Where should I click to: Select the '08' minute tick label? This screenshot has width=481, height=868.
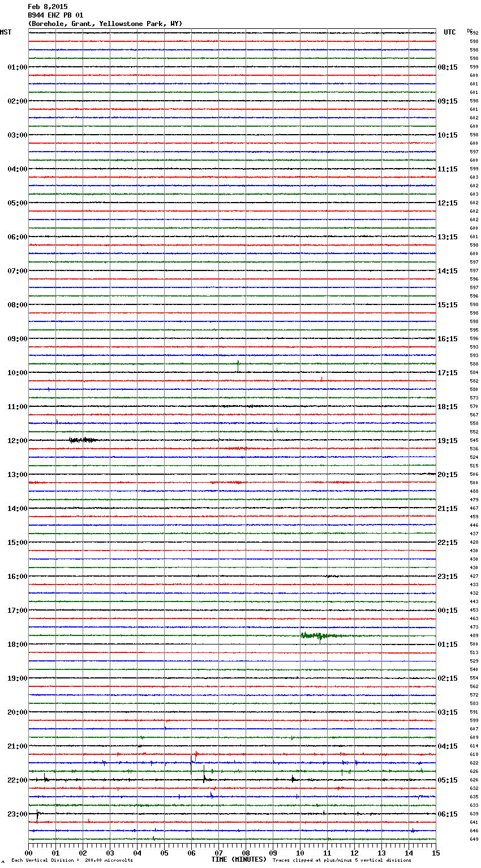point(246,853)
